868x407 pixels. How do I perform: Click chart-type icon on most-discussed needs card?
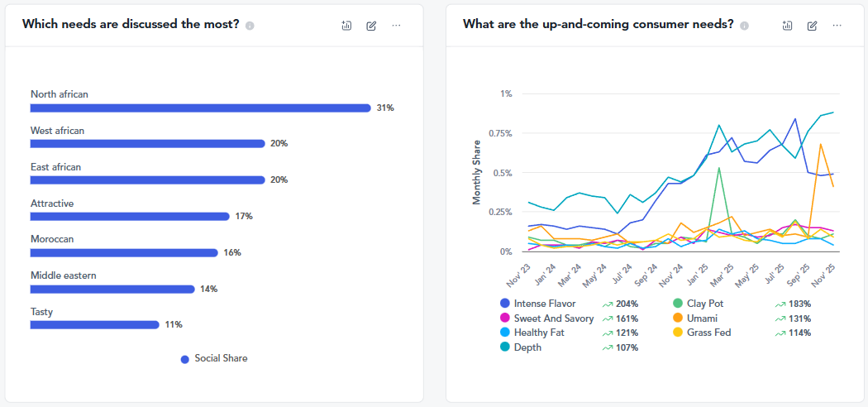346,26
